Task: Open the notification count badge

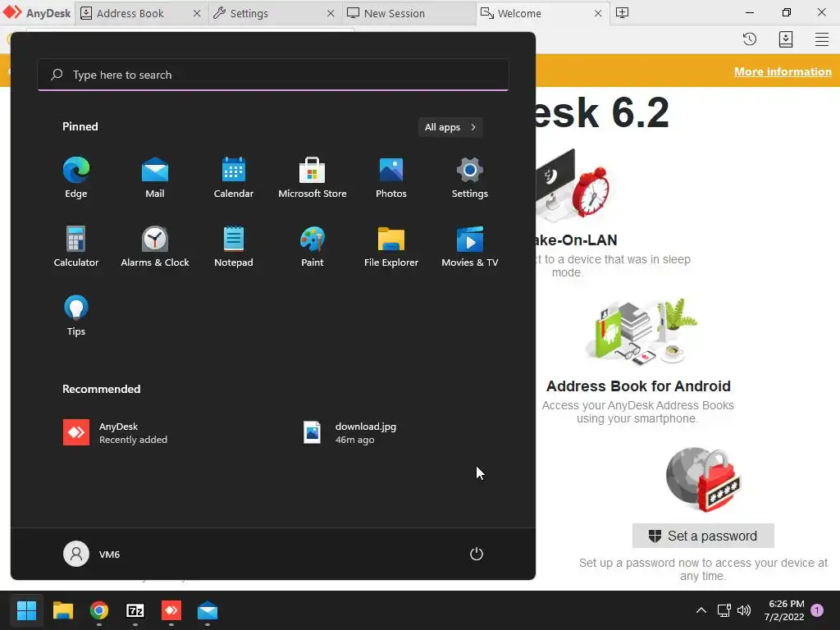Action: (817, 610)
